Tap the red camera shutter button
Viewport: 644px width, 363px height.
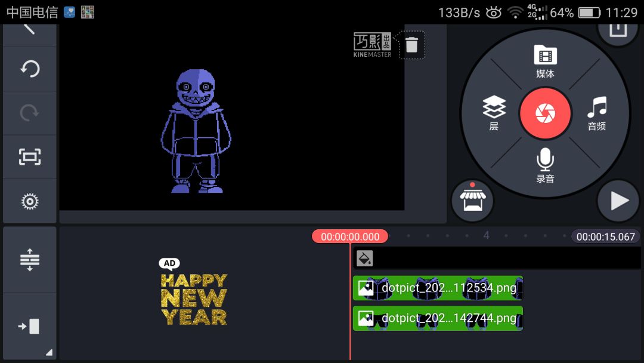coord(545,113)
